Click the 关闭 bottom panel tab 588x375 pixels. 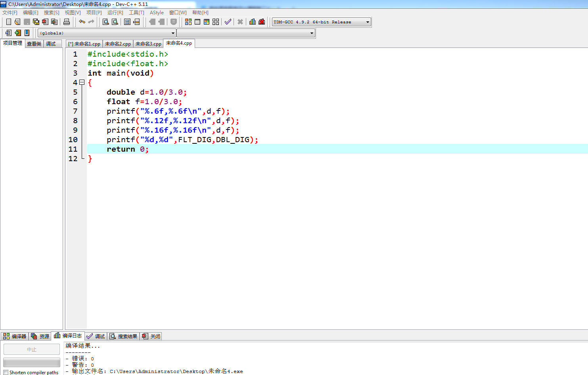(151, 336)
